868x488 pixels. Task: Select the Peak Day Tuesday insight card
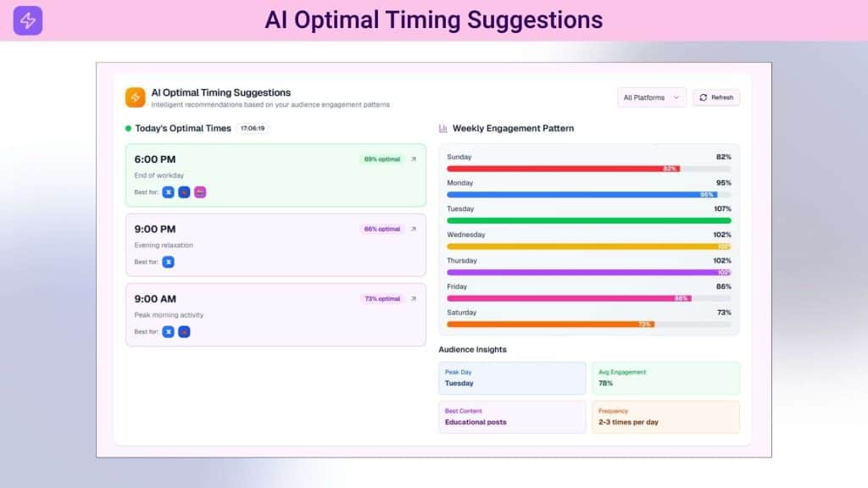(512, 378)
